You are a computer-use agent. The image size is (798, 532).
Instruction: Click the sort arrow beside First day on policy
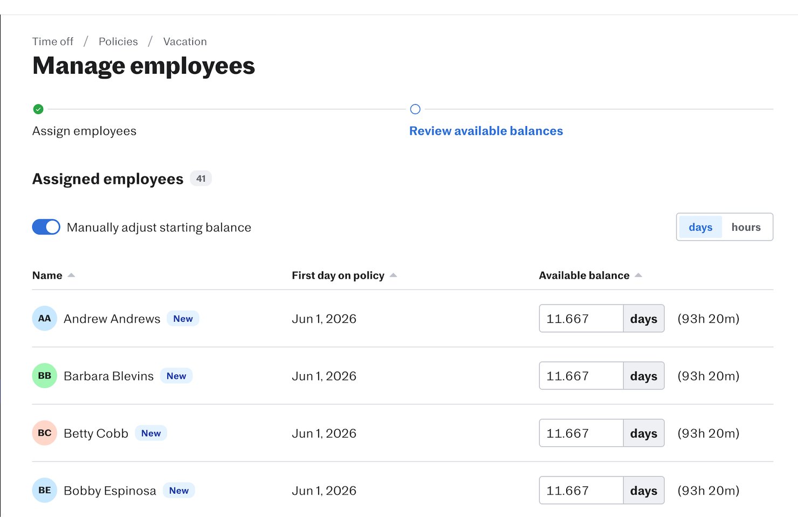394,275
